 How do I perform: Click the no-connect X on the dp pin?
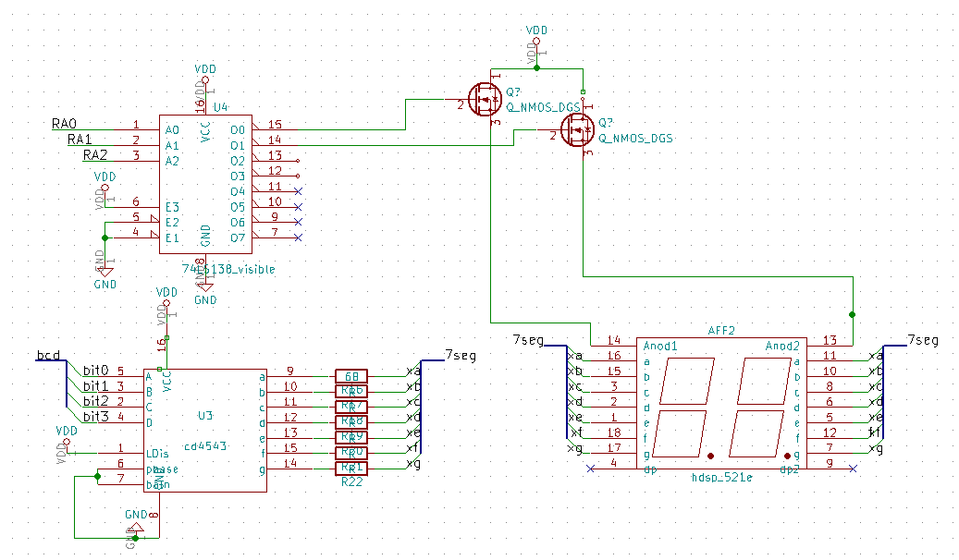tap(590, 469)
